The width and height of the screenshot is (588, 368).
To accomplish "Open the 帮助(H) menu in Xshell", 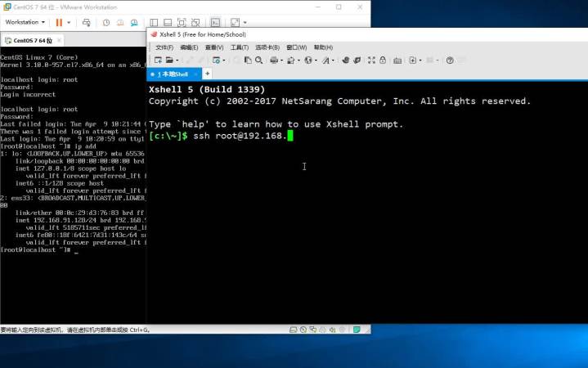I will pos(323,47).
